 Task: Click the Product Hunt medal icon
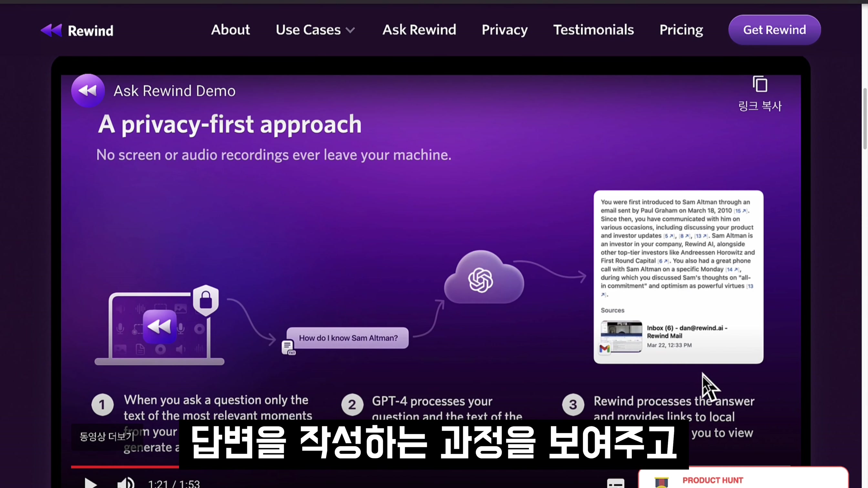pyautogui.click(x=661, y=482)
